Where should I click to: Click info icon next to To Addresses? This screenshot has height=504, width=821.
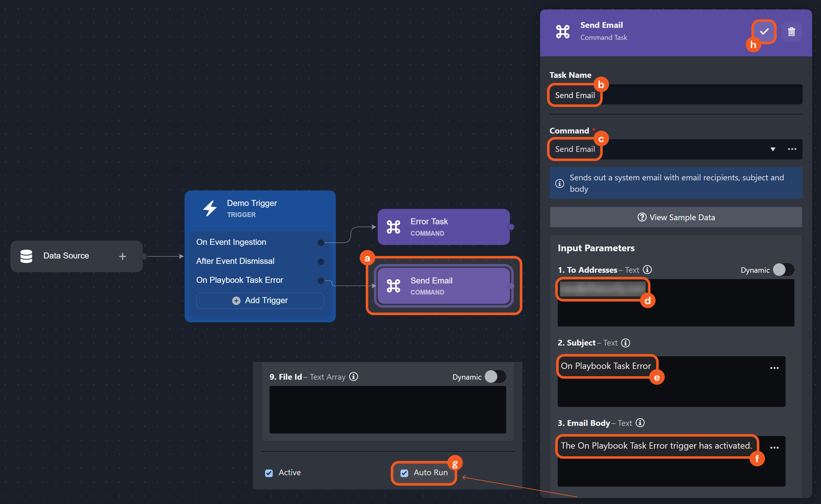pos(647,269)
